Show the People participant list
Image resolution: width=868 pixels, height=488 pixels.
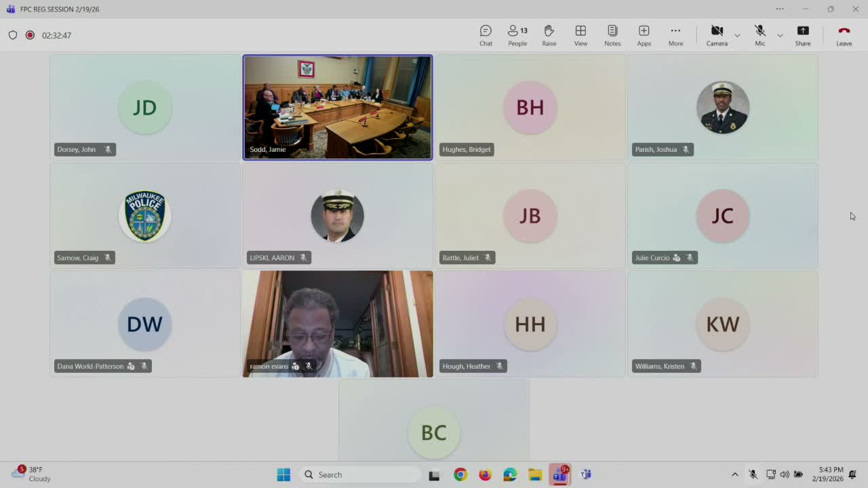[x=517, y=35]
